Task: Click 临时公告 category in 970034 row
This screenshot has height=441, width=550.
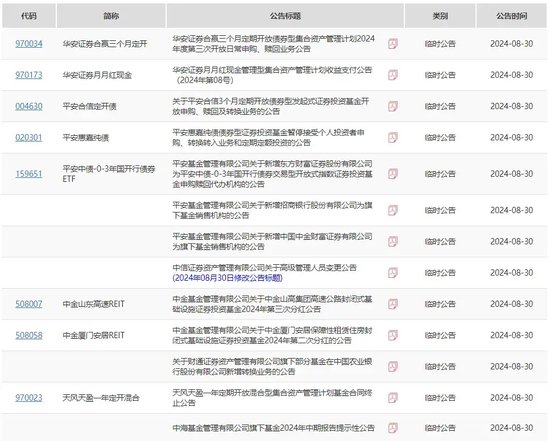Action: pyautogui.click(x=440, y=44)
